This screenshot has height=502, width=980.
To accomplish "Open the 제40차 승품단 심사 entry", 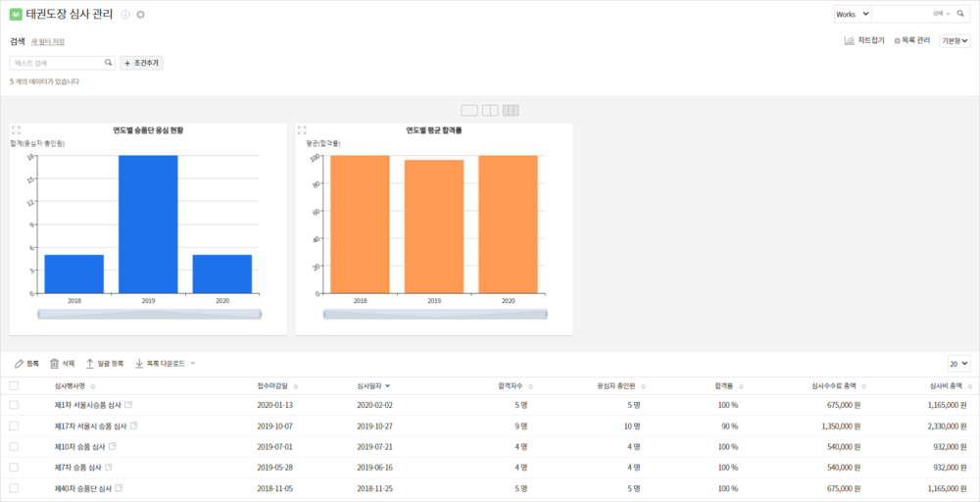I will [83, 488].
